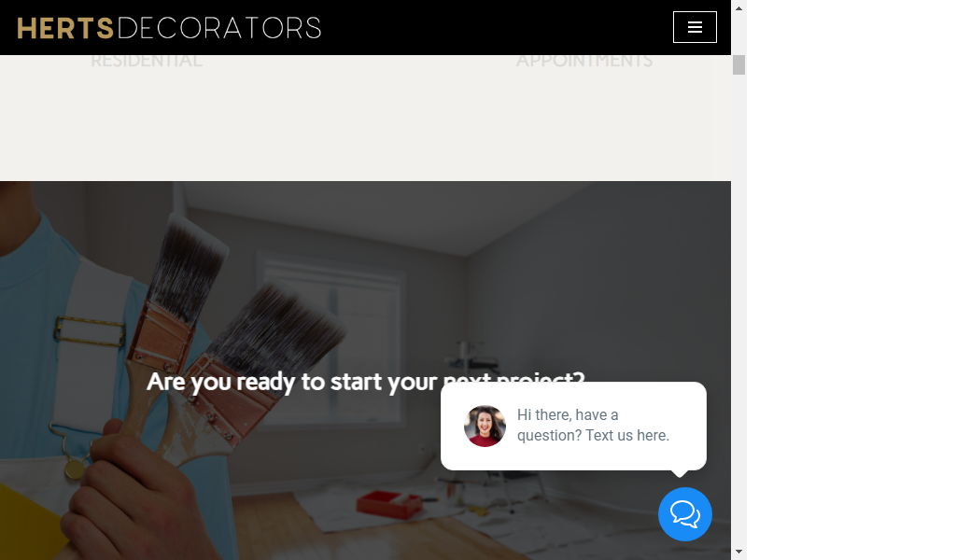Image resolution: width=956 pixels, height=560 pixels.
Task: Click the blue chat launcher icon
Action: point(684,514)
